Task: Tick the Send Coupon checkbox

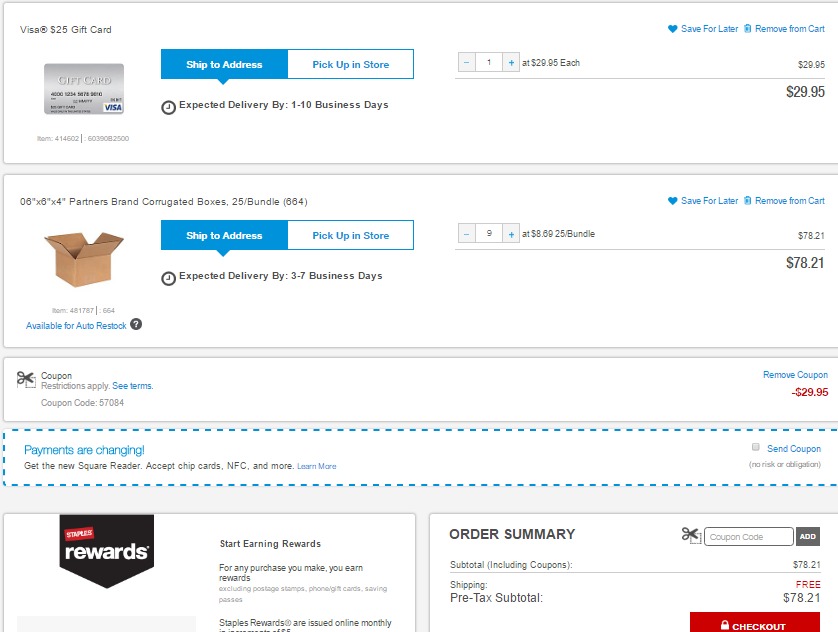Action: 756,447
